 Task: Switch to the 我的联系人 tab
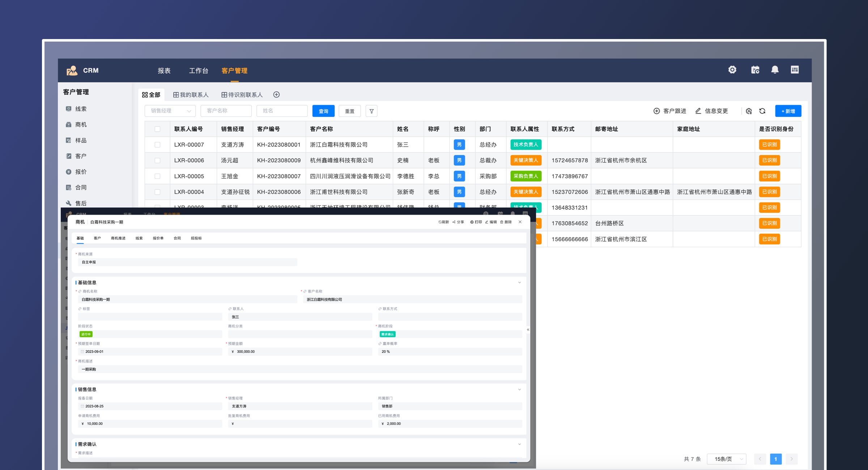click(191, 95)
